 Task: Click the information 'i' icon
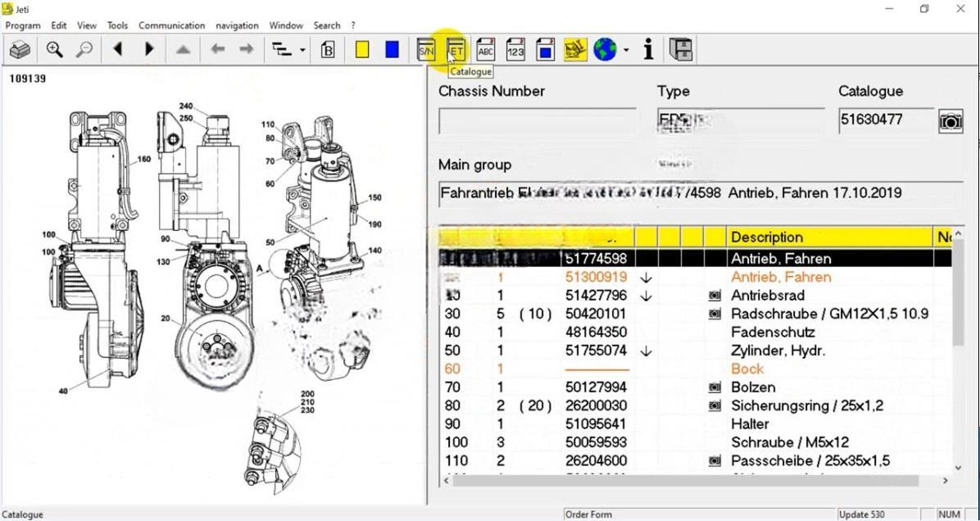pos(648,50)
